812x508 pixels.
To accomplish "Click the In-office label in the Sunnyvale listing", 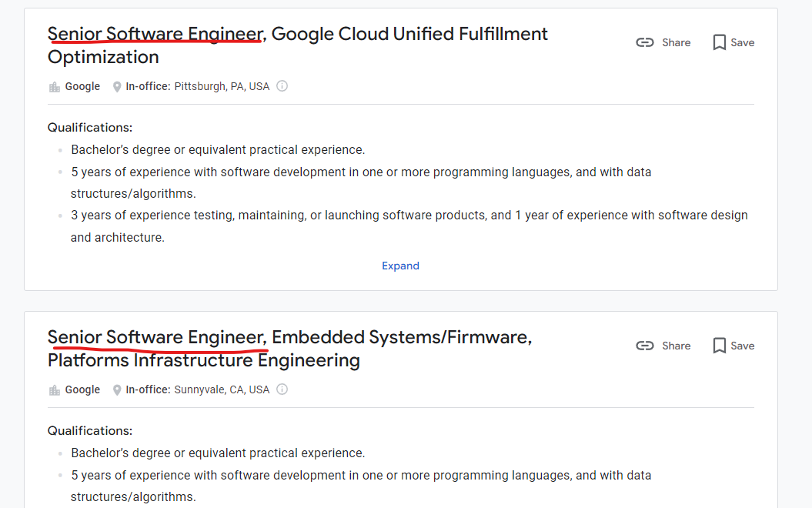I will coord(148,389).
